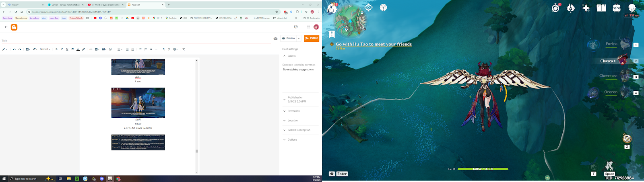Apply bulleted list formatting
Screen dimensions: 644x182
(140, 49)
